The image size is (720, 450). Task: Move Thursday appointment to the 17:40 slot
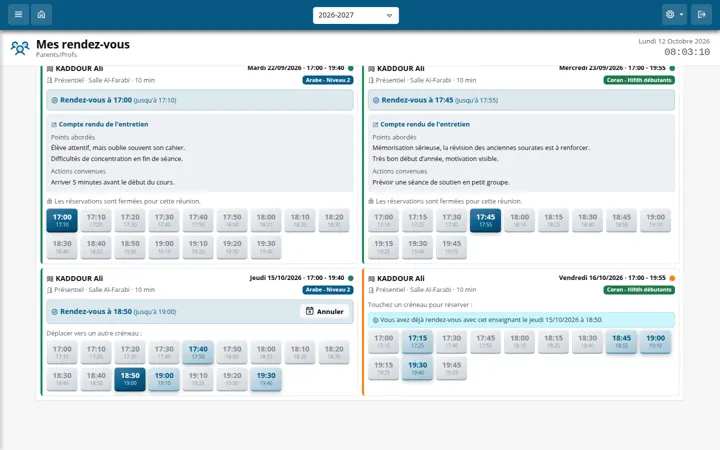198,352
